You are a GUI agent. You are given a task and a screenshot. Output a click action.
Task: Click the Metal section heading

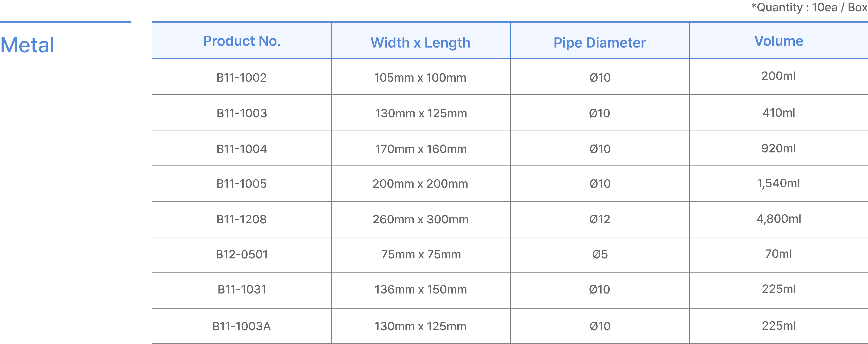pos(27,45)
